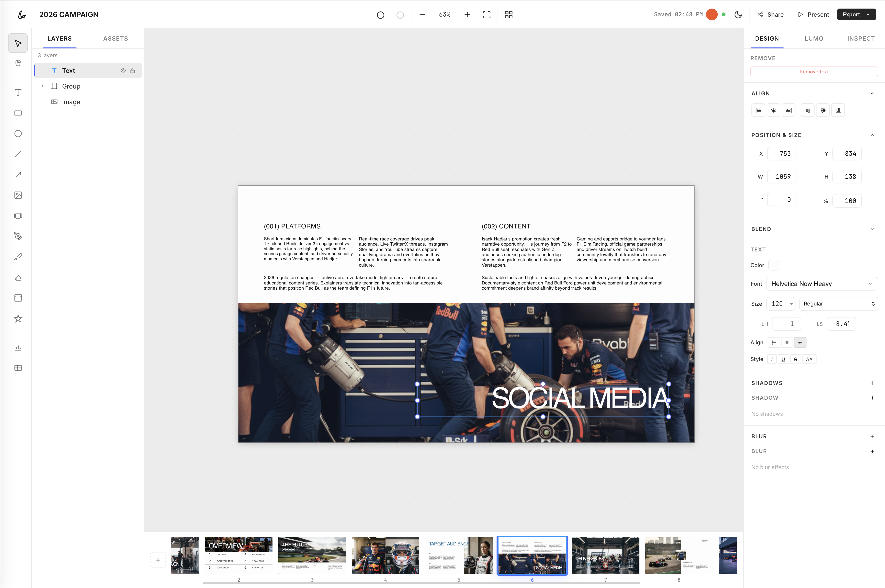Collapse the Position & Size section

[x=872, y=135]
